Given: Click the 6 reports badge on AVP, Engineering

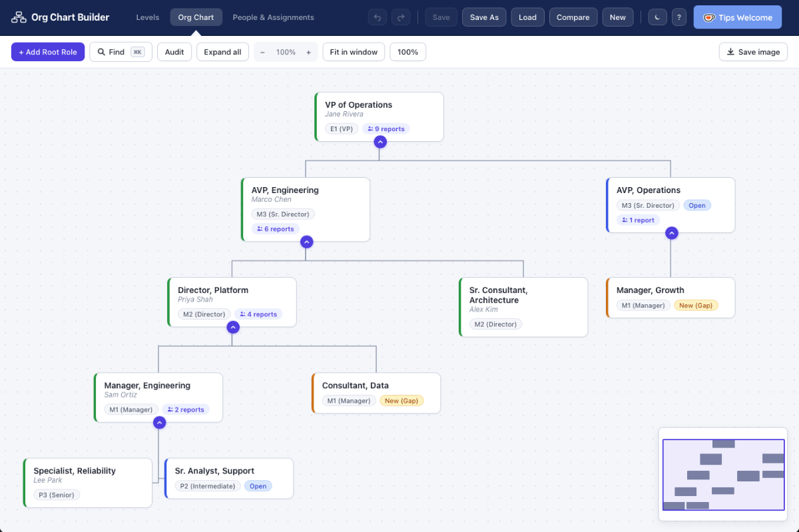Looking at the screenshot, I should pos(275,228).
